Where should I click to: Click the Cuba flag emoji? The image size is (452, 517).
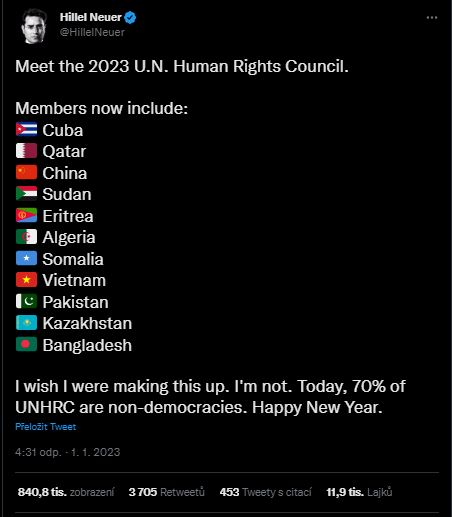click(x=26, y=129)
